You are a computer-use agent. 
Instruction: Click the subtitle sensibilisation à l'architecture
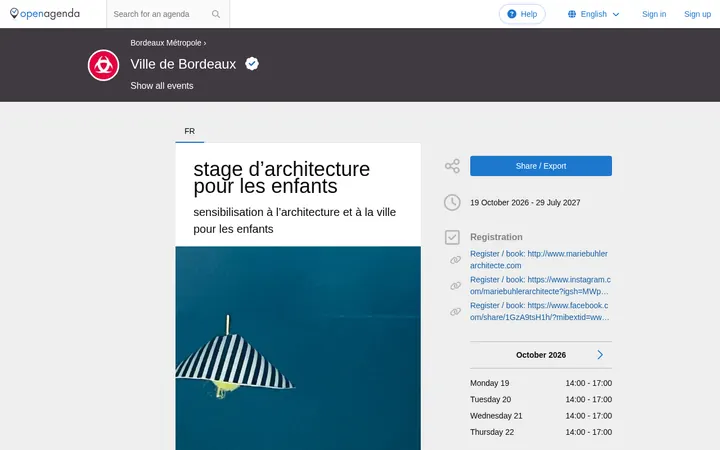click(x=294, y=220)
